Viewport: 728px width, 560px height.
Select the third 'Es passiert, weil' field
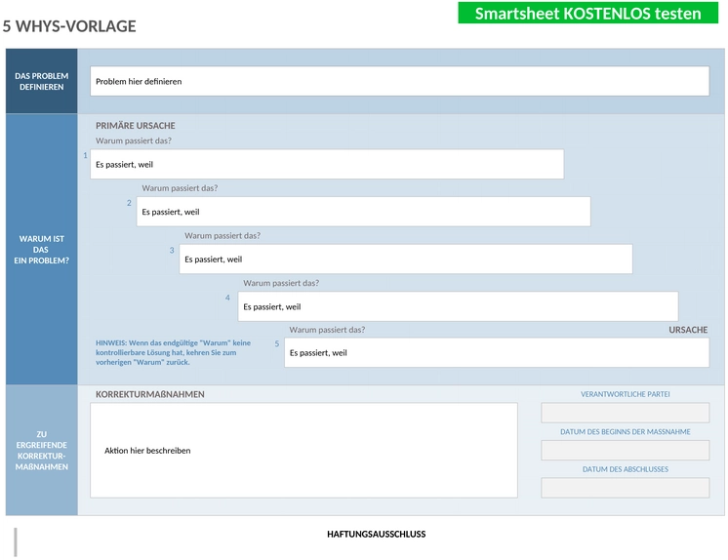pos(406,260)
